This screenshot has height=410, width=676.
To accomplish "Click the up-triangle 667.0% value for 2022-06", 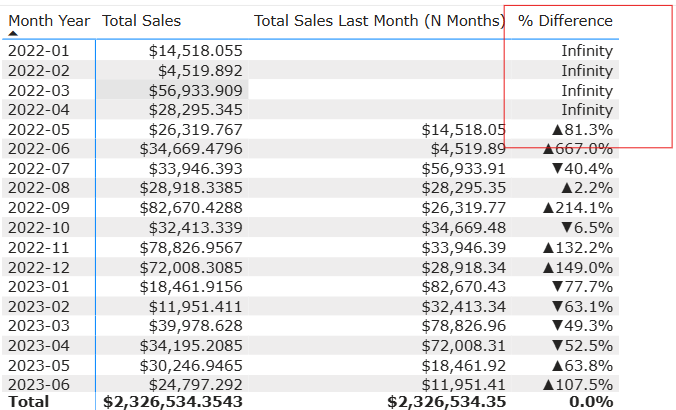I will click(x=577, y=148).
